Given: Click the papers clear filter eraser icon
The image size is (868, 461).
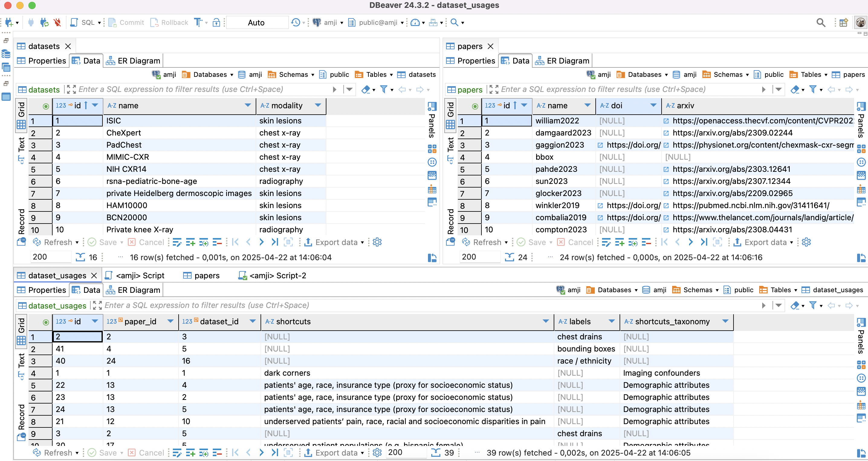Looking at the screenshot, I should pyautogui.click(x=795, y=89).
